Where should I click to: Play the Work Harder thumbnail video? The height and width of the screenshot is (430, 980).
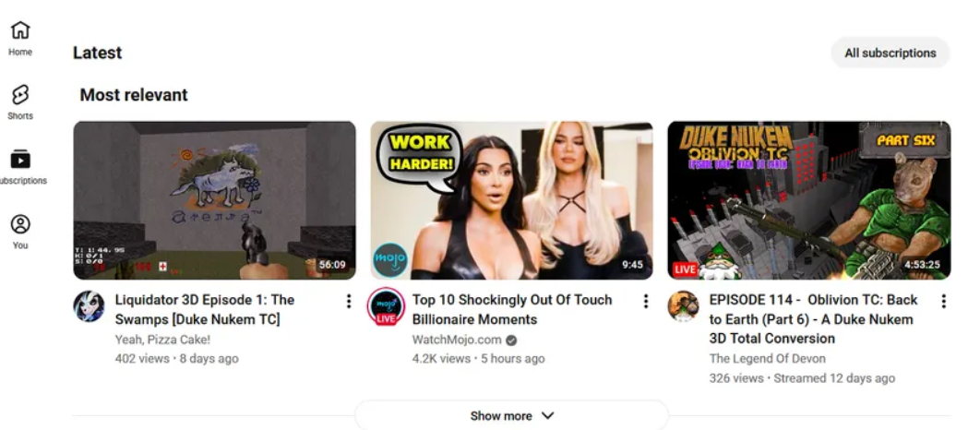(x=511, y=200)
